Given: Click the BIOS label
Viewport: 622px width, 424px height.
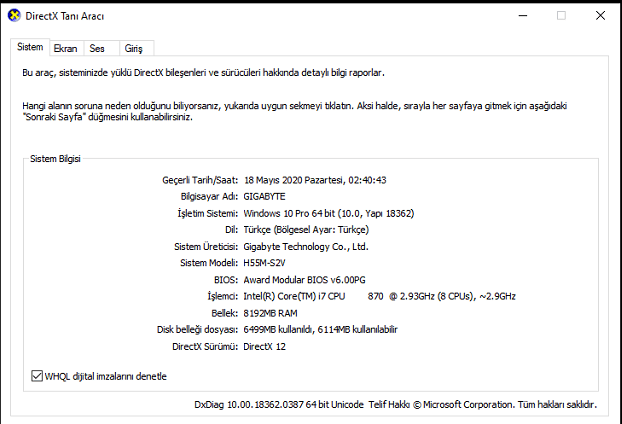Looking at the screenshot, I should coord(226,280).
